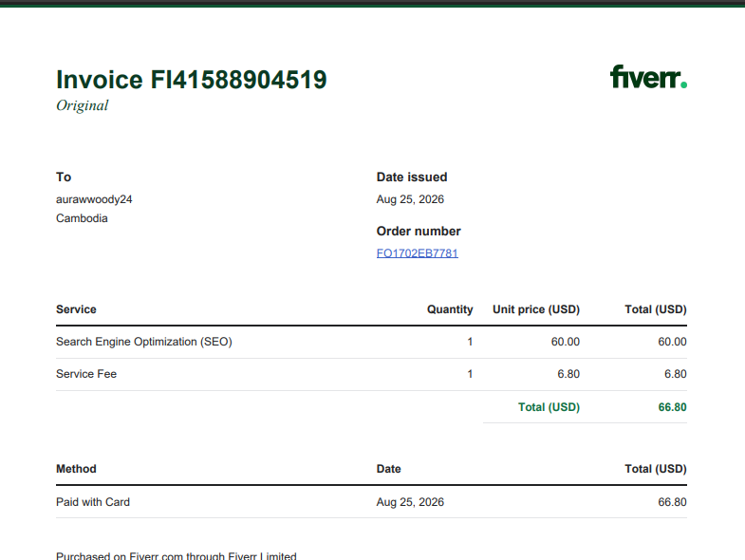Click the payment amount 66.80

point(672,502)
